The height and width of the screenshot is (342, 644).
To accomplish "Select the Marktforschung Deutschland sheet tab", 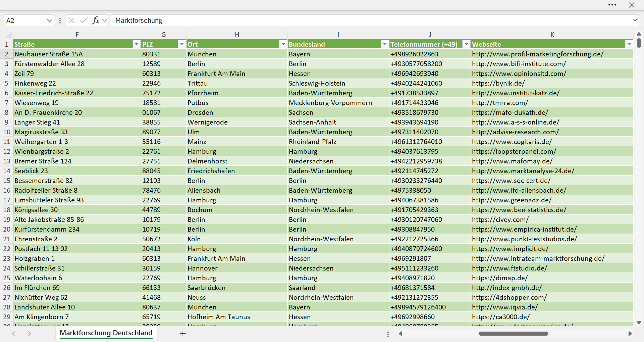I will [x=106, y=333].
